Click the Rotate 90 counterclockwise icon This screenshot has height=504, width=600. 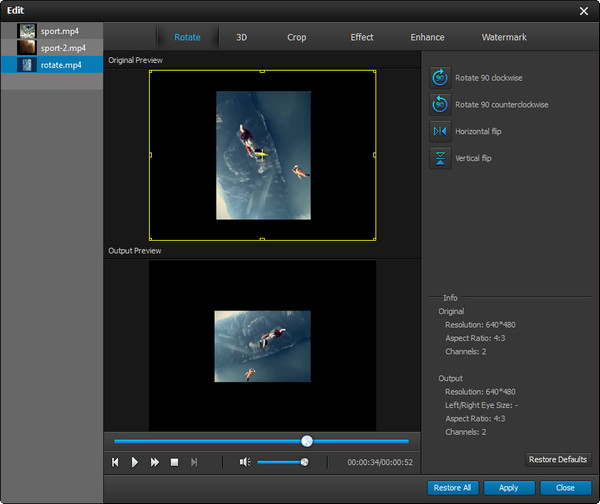(440, 104)
